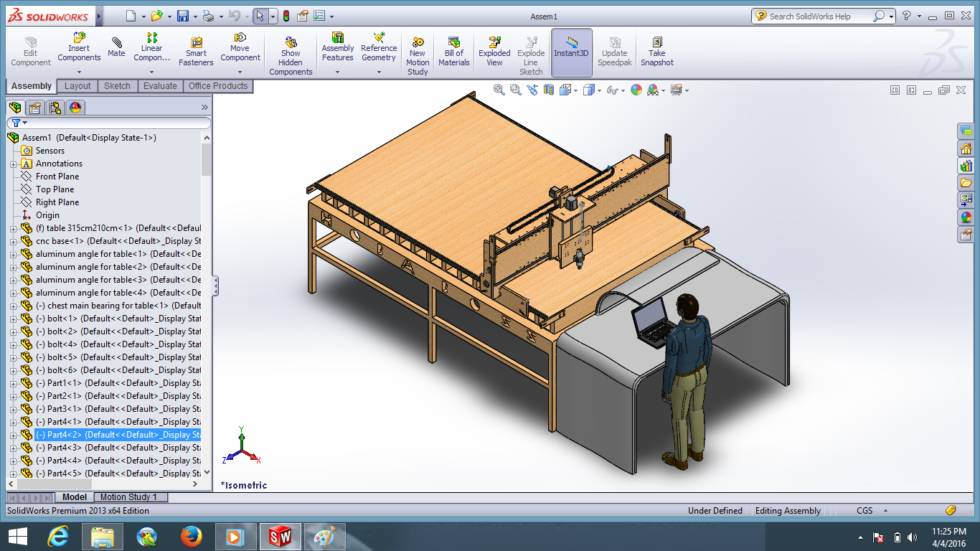Click the Previous View icon
The height and width of the screenshot is (551, 980).
(x=532, y=90)
